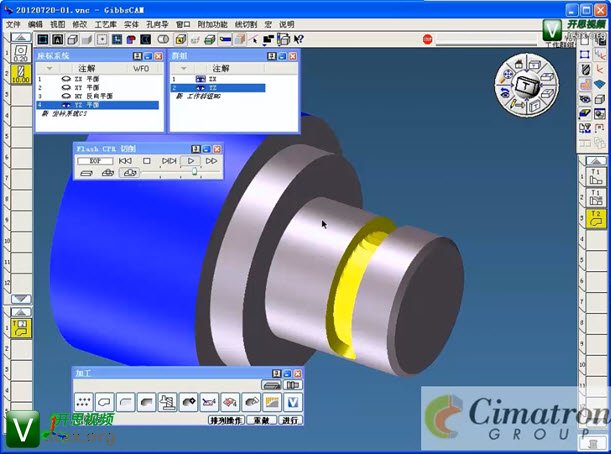This screenshot has height=454, width=611.
Task: Toggle third highlighted display icon in Flash CPR
Action: pos(129,173)
